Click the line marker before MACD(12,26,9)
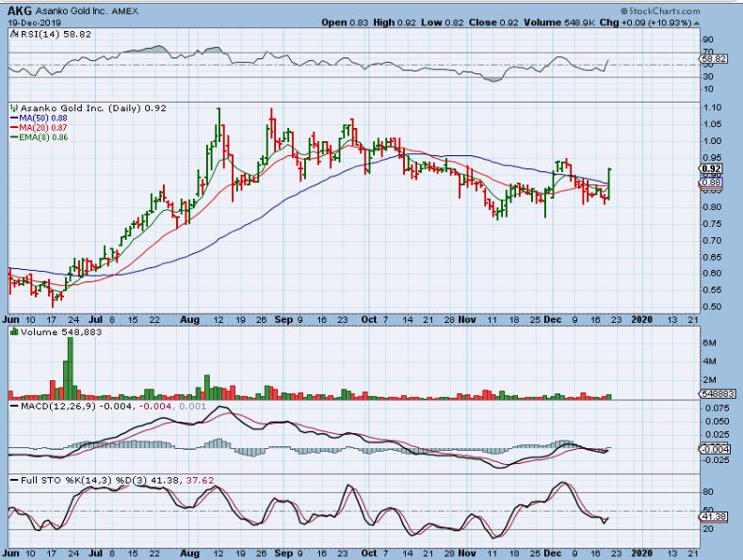 coord(14,407)
